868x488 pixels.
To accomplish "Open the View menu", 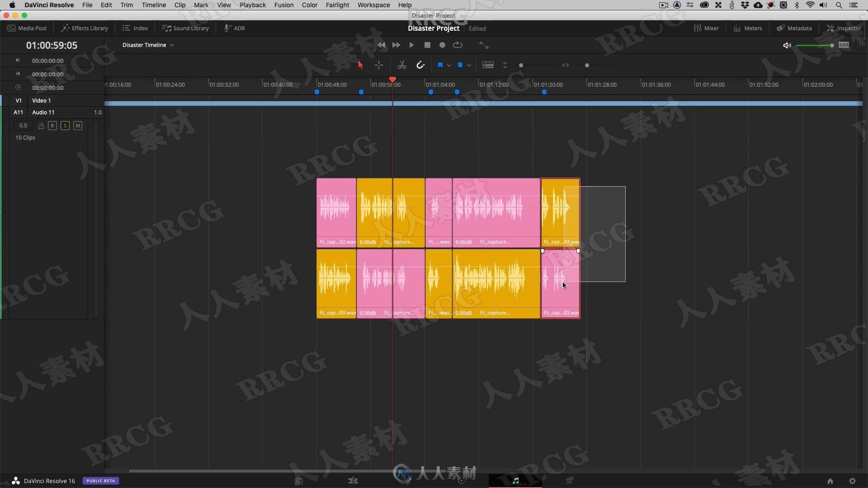I will click(224, 5).
